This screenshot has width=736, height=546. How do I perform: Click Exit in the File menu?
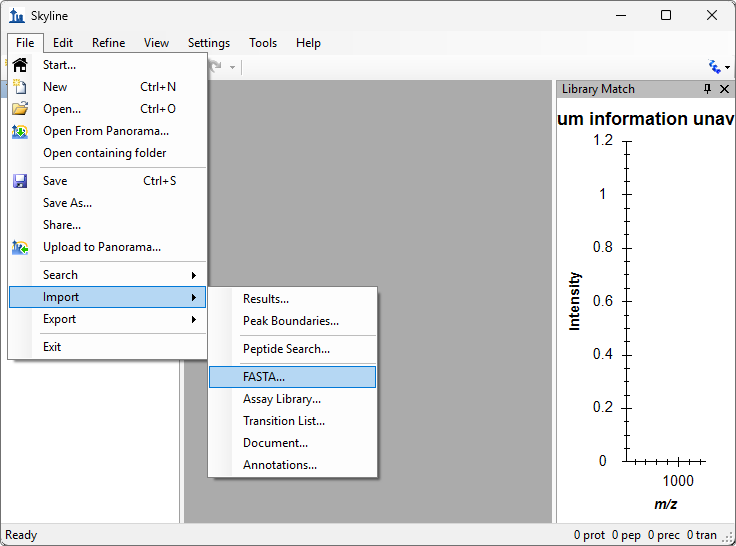(52, 347)
